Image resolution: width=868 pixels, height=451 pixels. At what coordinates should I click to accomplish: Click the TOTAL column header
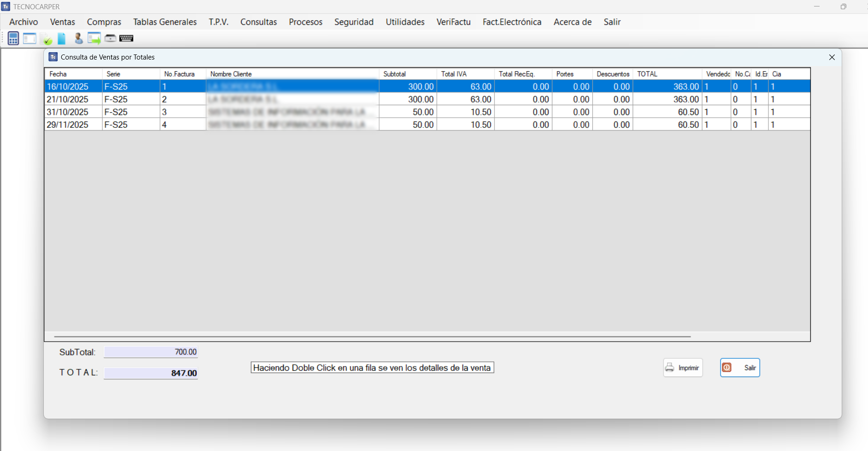coord(666,74)
